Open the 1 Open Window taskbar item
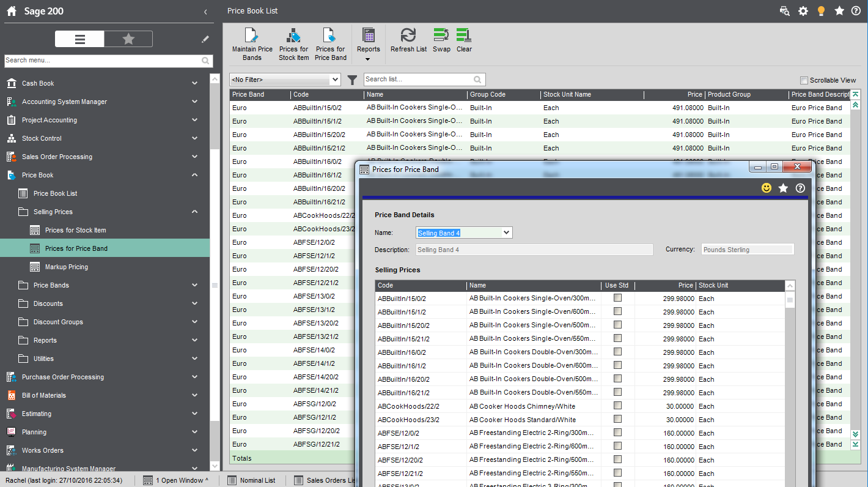 pos(176,480)
